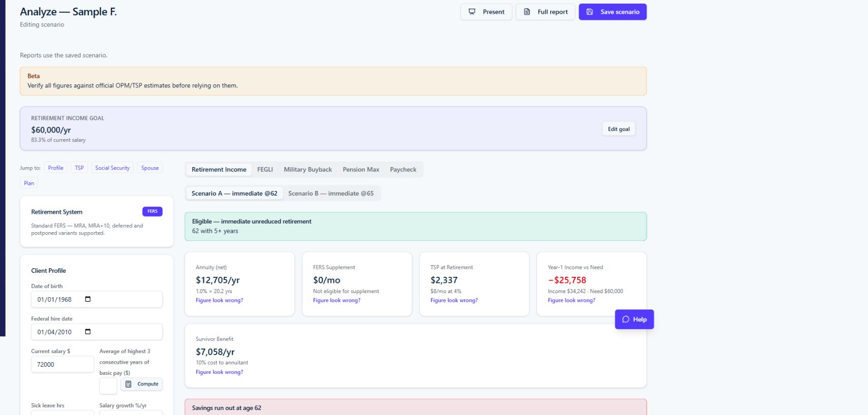Jump to the TSP section
This screenshot has width=868, height=415.
click(79, 168)
